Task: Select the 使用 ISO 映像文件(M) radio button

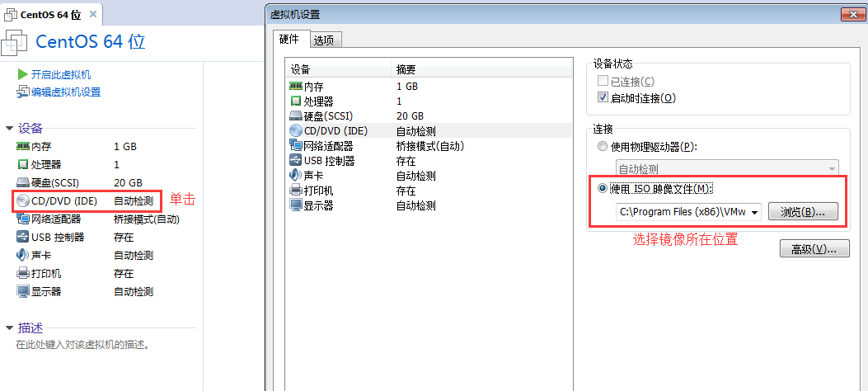Action: point(603,188)
